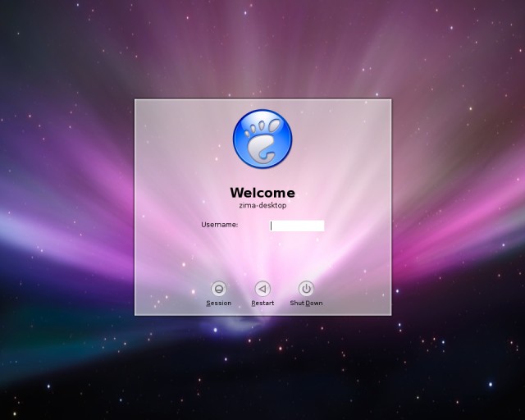The image size is (525, 420).
Task: Focus the Username input field
Action: [x=297, y=226]
